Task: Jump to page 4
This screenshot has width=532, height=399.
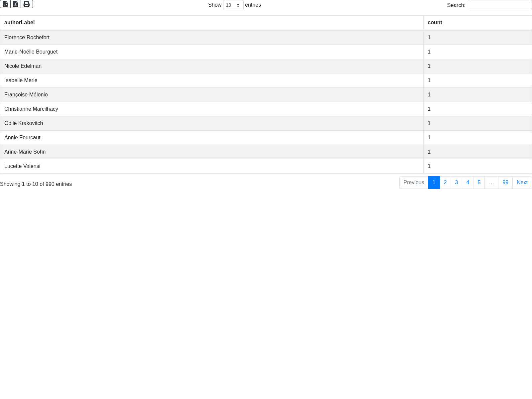Action: pyautogui.click(x=467, y=183)
